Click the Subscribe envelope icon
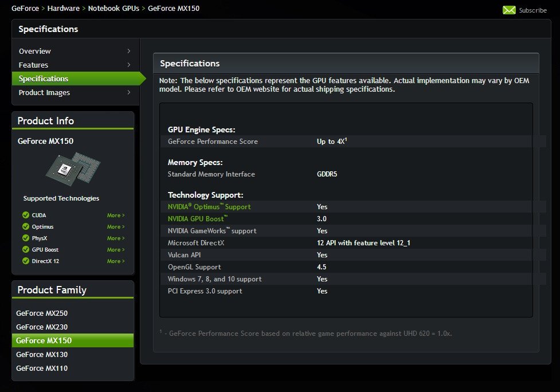Image resolution: width=560 pixels, height=392 pixels. pyautogui.click(x=509, y=10)
